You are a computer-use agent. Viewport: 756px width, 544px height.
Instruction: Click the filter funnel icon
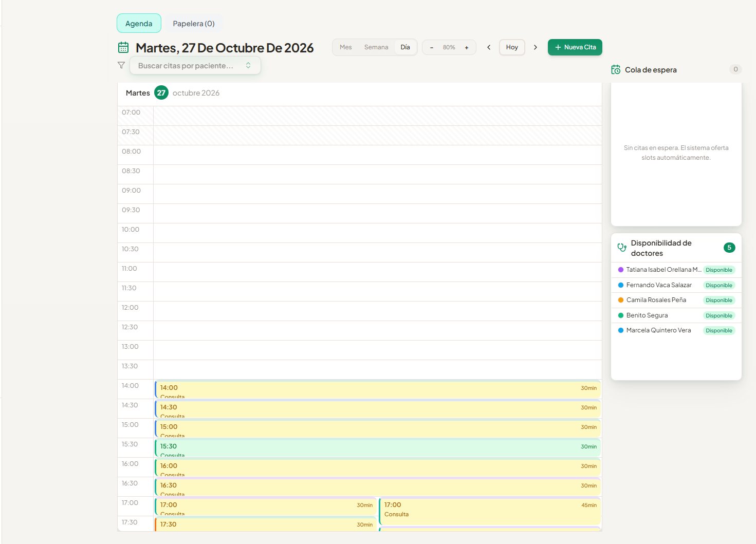click(x=121, y=65)
